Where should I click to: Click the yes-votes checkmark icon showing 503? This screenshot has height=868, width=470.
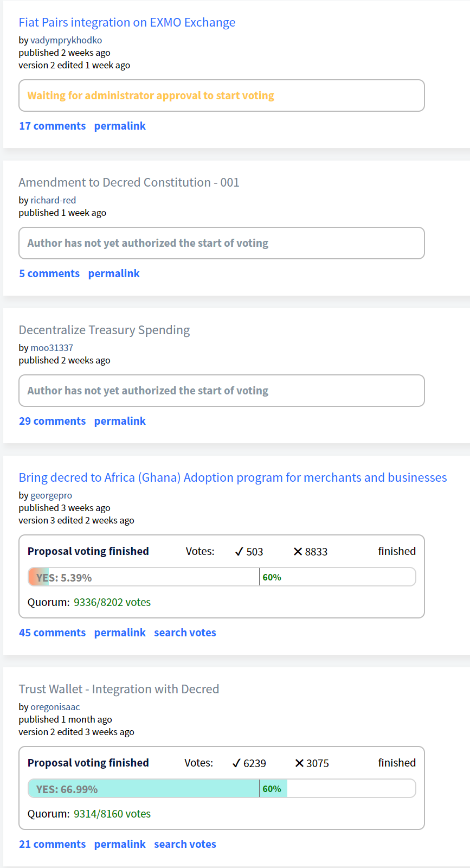(239, 552)
